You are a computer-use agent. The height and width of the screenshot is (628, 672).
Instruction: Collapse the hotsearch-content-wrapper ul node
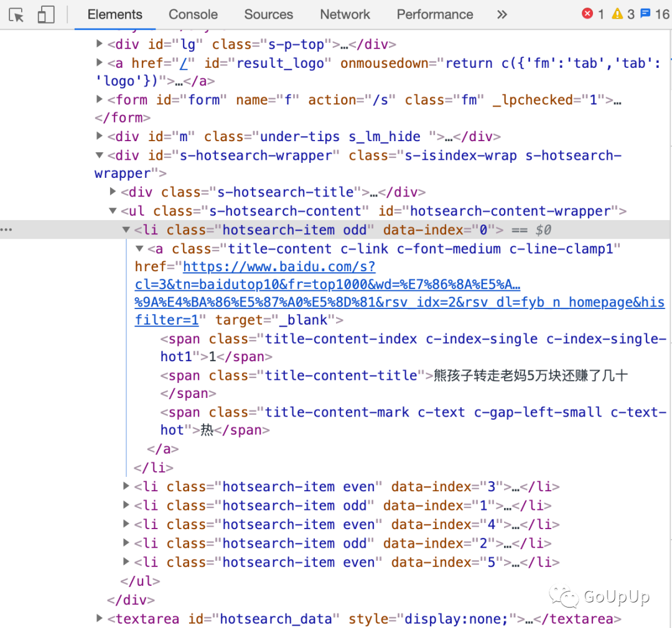click(x=113, y=211)
